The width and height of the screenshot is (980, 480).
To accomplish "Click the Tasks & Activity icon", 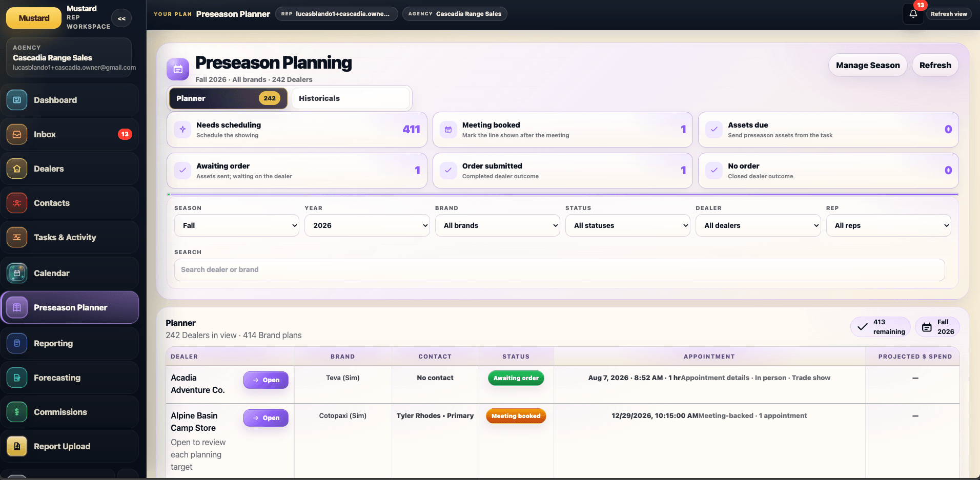I will pos(17,237).
